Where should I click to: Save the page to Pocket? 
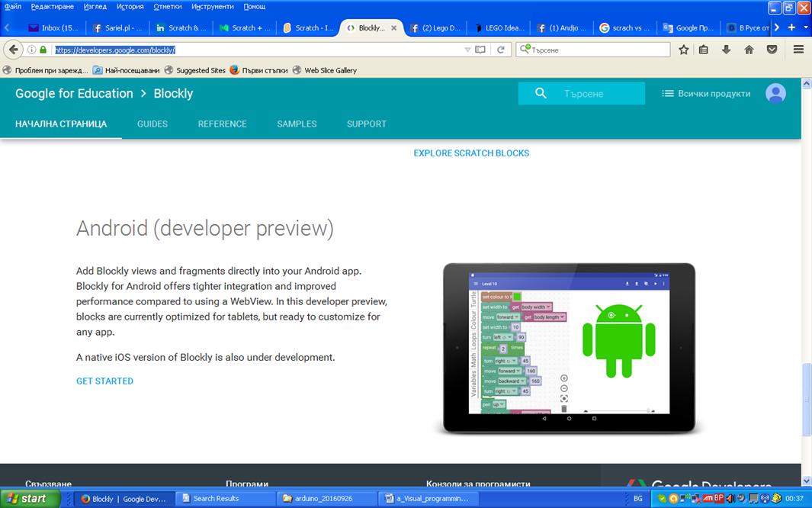pyautogui.click(x=772, y=48)
